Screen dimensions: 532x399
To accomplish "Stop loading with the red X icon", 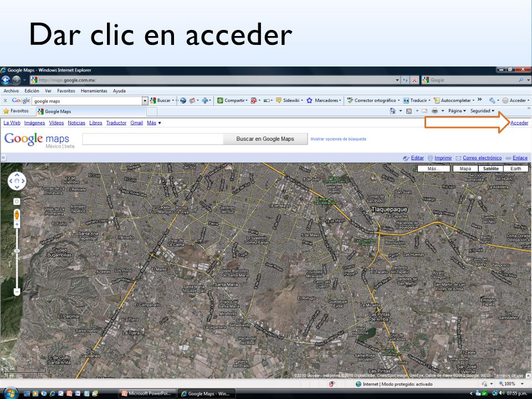I will coord(415,80).
